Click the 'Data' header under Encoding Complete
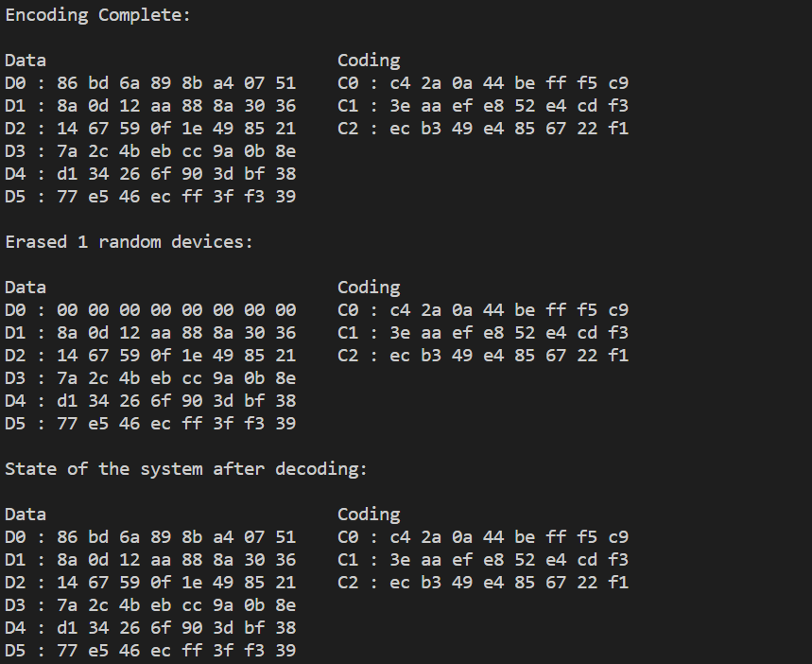 [x=26, y=61]
